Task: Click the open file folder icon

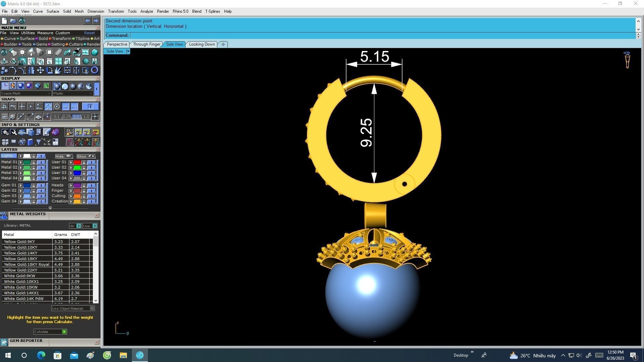Action: click(13, 21)
